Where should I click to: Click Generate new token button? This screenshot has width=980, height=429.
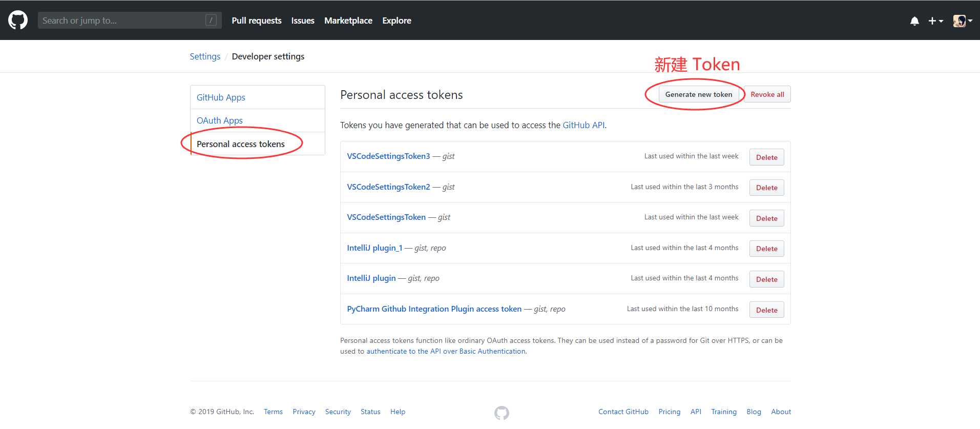pyautogui.click(x=699, y=94)
